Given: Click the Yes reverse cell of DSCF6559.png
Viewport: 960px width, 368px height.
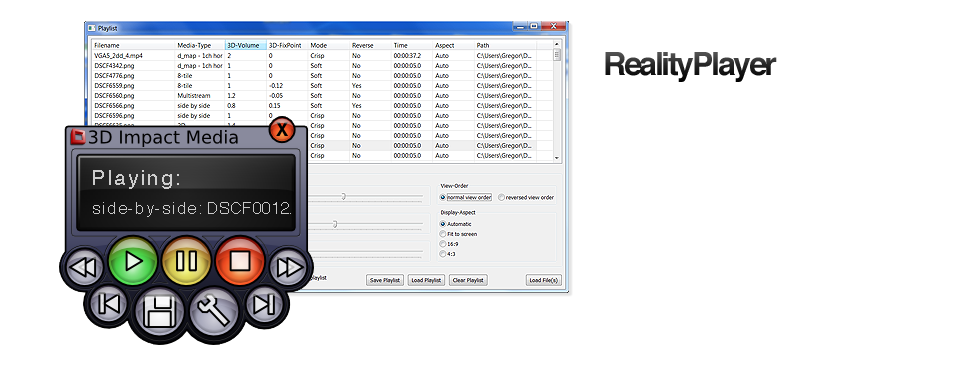Looking at the screenshot, I should coord(370,86).
